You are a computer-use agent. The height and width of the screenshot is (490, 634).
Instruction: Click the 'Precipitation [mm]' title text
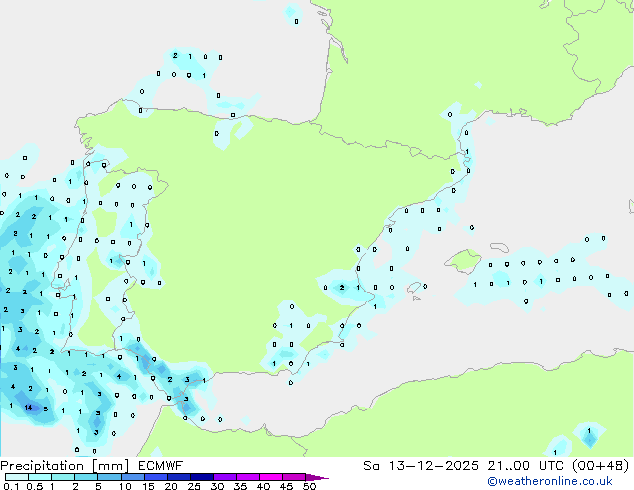click(x=65, y=466)
